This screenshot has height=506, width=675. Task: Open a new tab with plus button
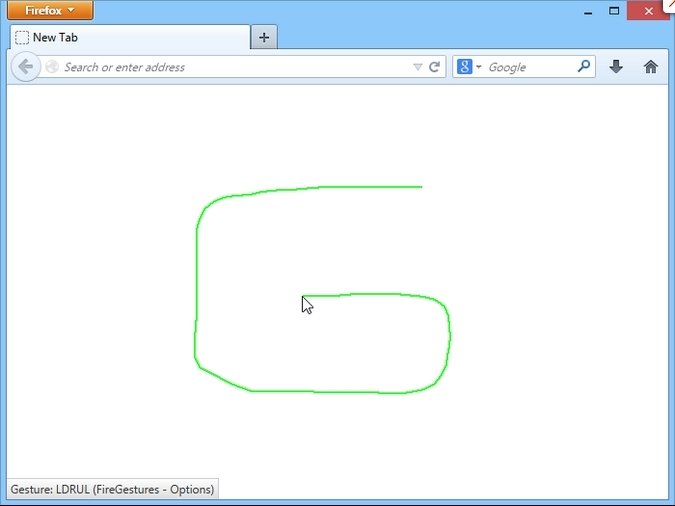tap(264, 37)
